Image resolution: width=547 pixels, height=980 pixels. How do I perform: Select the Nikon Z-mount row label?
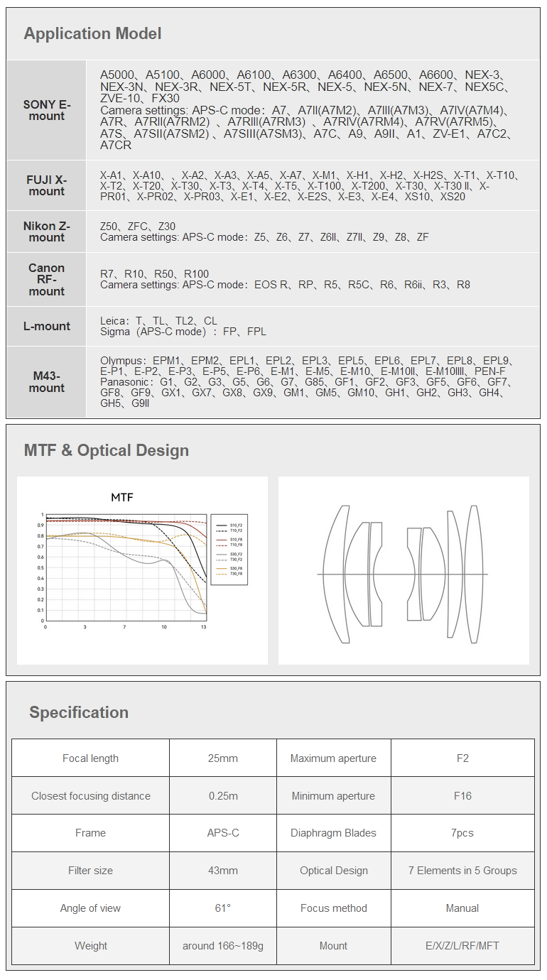47,232
